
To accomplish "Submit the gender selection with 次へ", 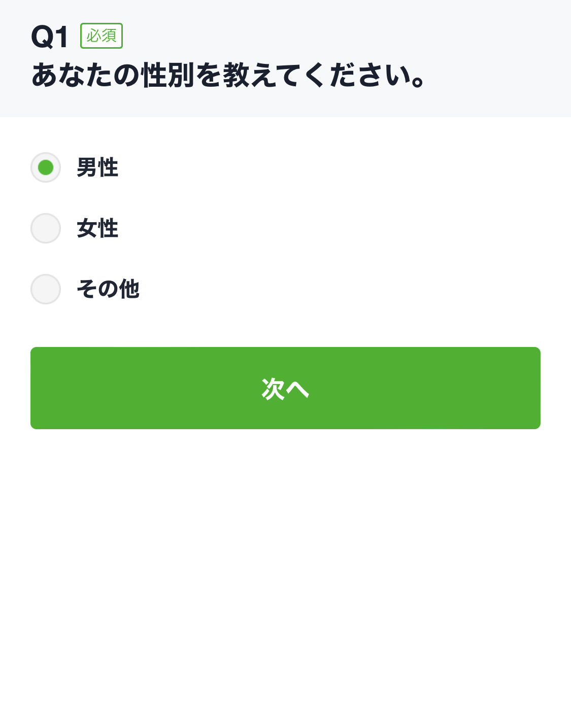I will pyautogui.click(x=285, y=388).
